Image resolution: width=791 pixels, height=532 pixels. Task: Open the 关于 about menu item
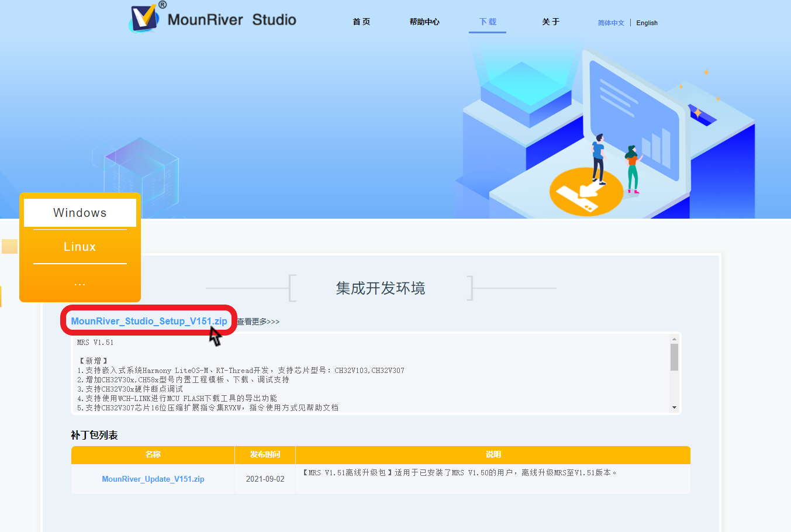click(551, 22)
